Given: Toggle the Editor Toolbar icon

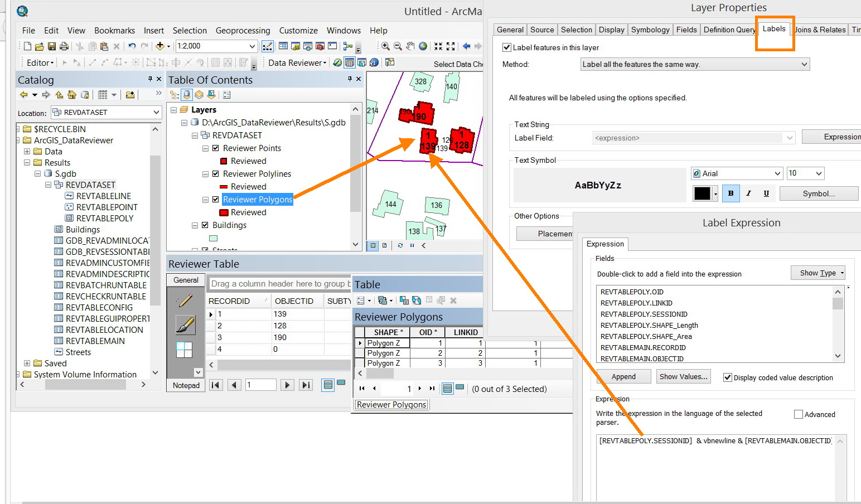Looking at the screenshot, I should (x=268, y=46).
